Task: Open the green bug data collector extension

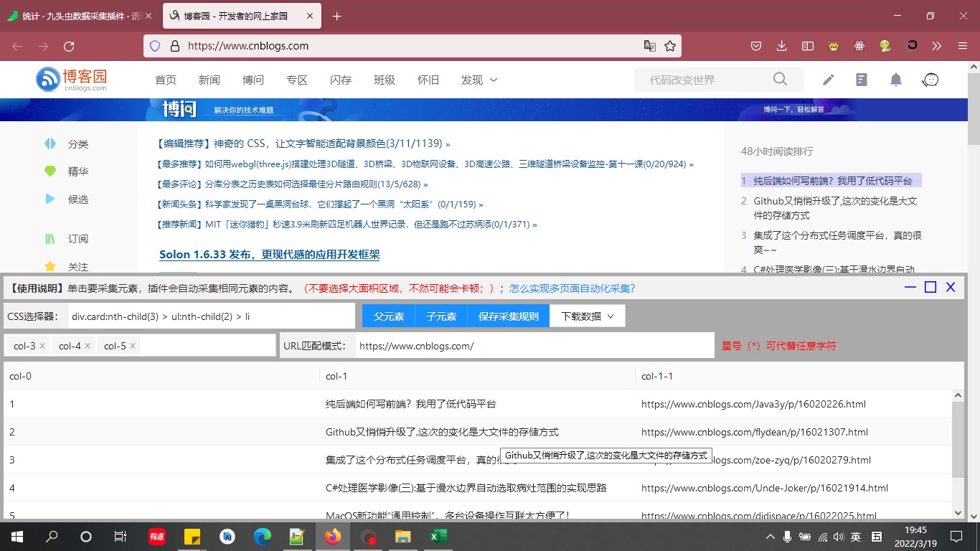Action: [x=885, y=46]
